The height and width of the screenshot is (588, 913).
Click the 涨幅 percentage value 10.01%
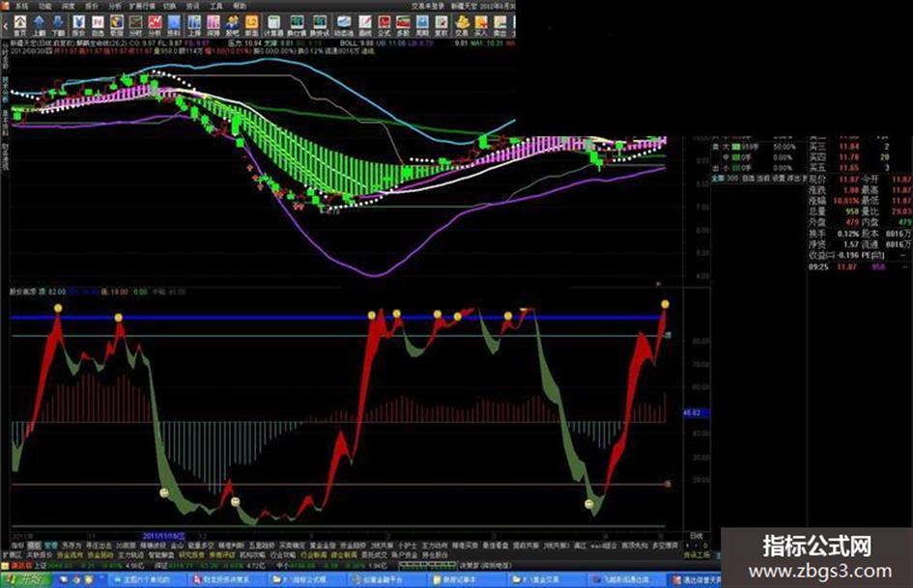coord(846,201)
